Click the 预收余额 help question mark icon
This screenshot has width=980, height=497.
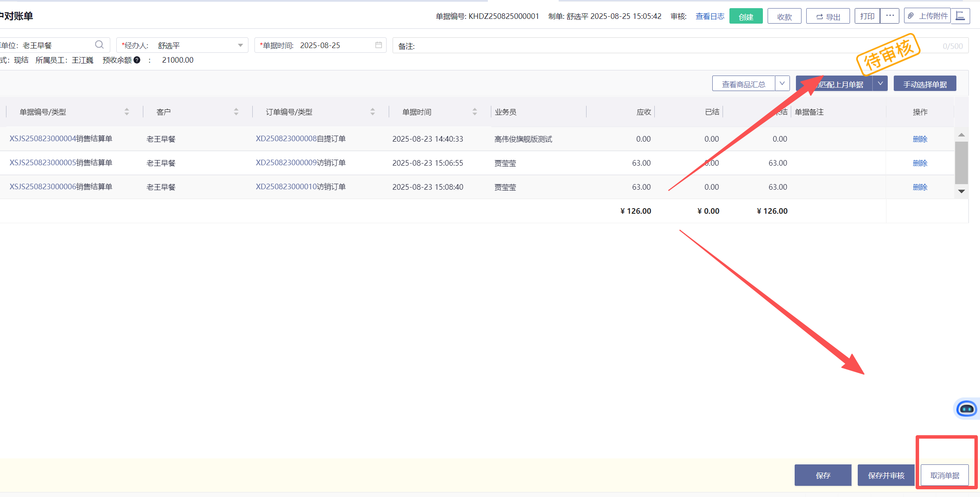[x=137, y=60]
